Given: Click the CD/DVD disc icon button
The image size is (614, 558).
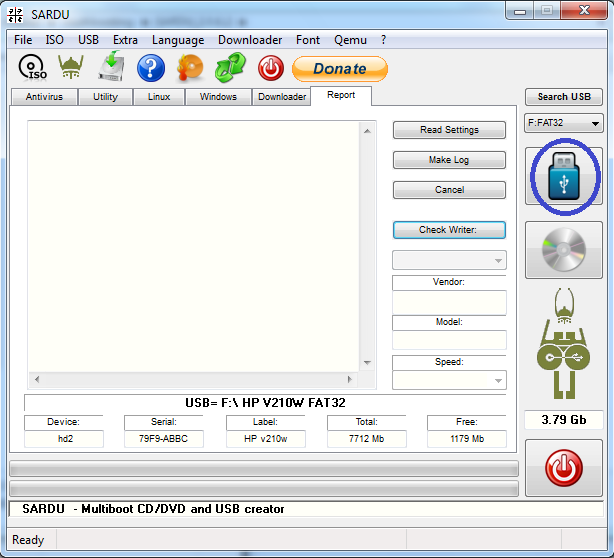Looking at the screenshot, I should (563, 250).
